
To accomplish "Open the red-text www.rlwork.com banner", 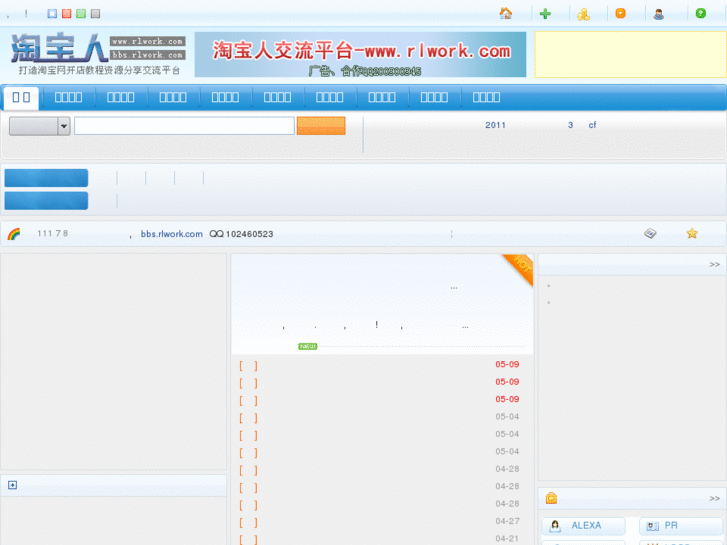I will 360,54.
